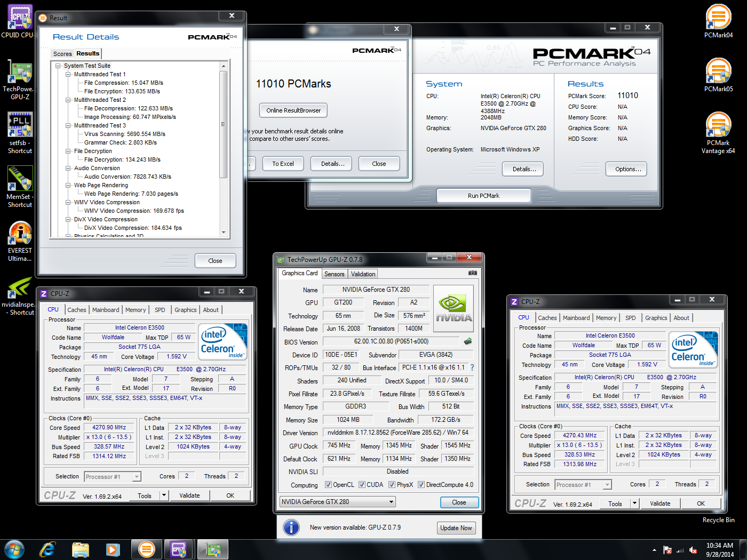747x560 pixels.
Task: Open Windows Media Player from the taskbar
Action: coord(113,549)
